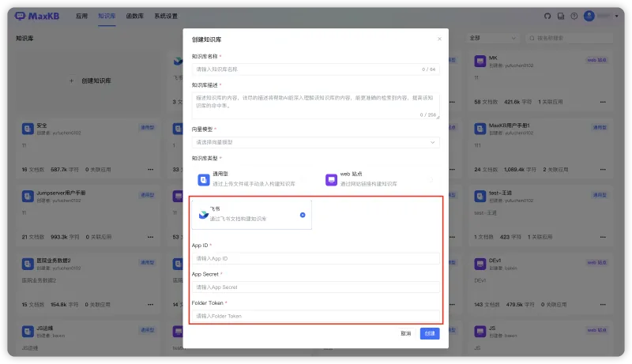632x364 pixels.
Task: Click the MK knowledge base icon
Action: (480, 62)
